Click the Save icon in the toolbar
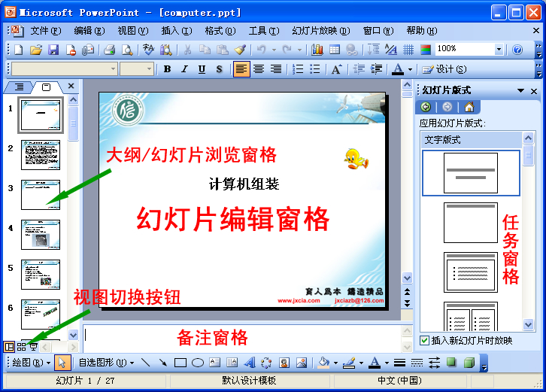This screenshot has width=546, height=392. [53, 50]
